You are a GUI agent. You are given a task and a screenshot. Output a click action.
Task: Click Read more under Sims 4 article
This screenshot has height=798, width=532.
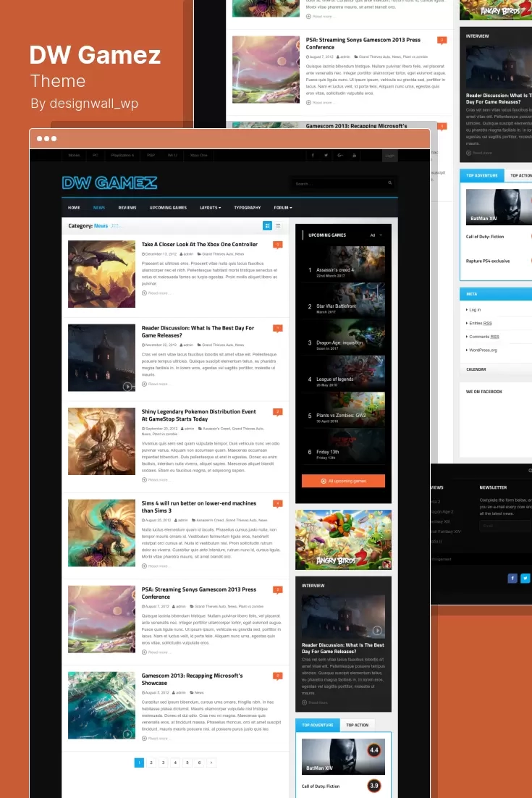pyautogui.click(x=155, y=566)
